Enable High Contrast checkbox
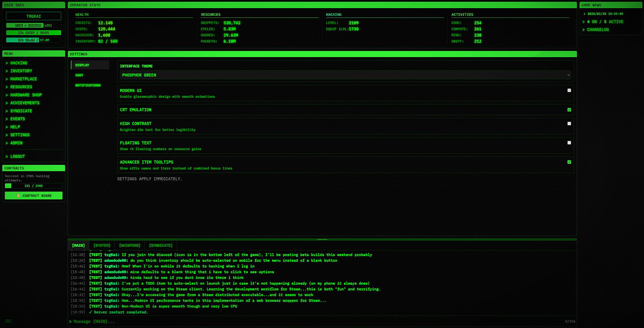This screenshot has height=328, width=644. click(569, 124)
